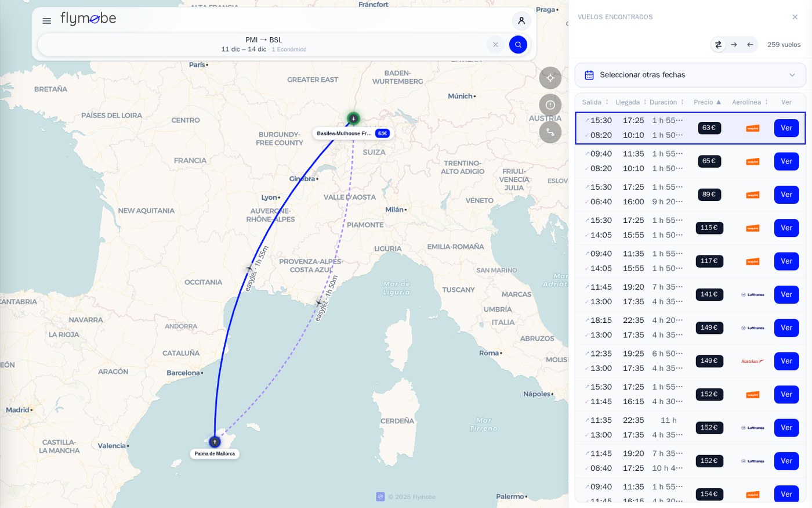Select the round-trip arrows filter

pos(718,45)
